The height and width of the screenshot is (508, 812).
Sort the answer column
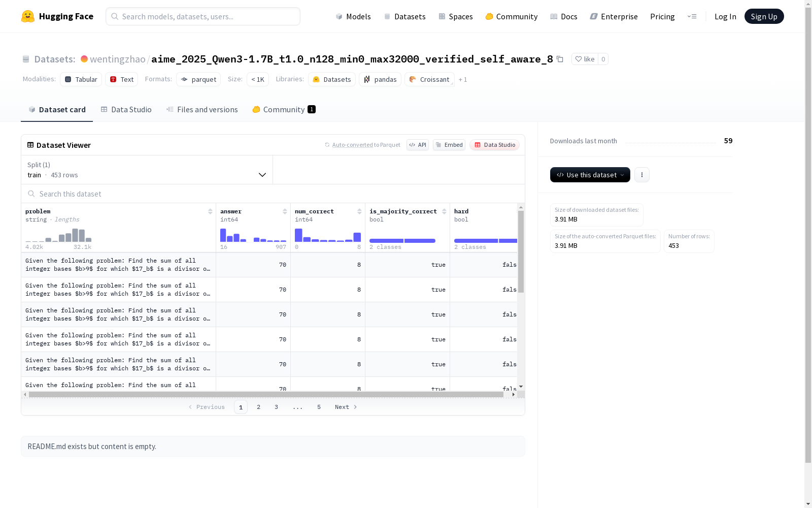(x=285, y=211)
